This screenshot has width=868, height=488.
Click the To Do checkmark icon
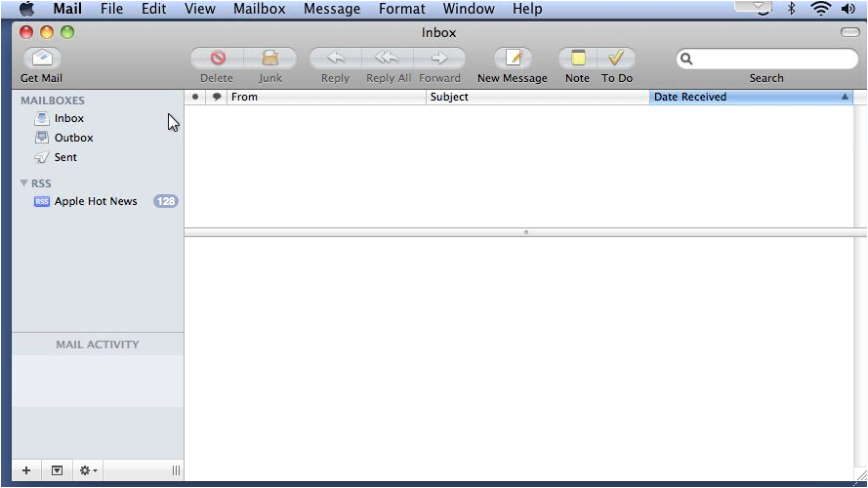pyautogui.click(x=616, y=58)
